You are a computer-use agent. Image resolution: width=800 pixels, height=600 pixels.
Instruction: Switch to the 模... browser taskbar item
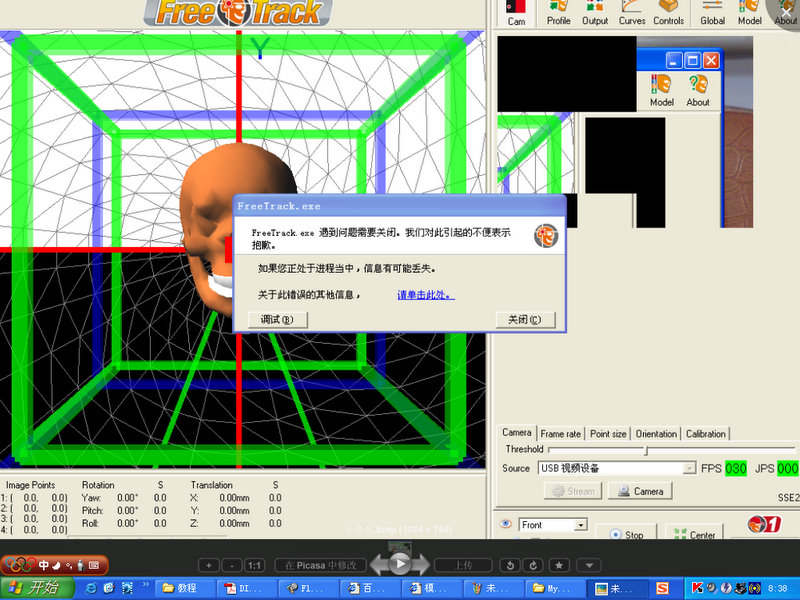click(432, 588)
